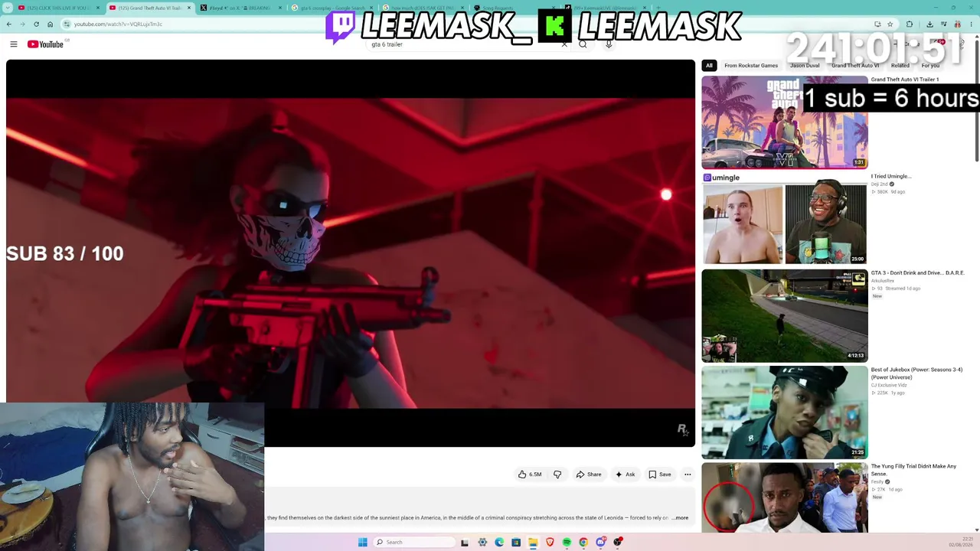The height and width of the screenshot is (551, 980).
Task: Open the Grand Theft Auto VI Trailer 1 thumbnail
Action: pos(785,122)
